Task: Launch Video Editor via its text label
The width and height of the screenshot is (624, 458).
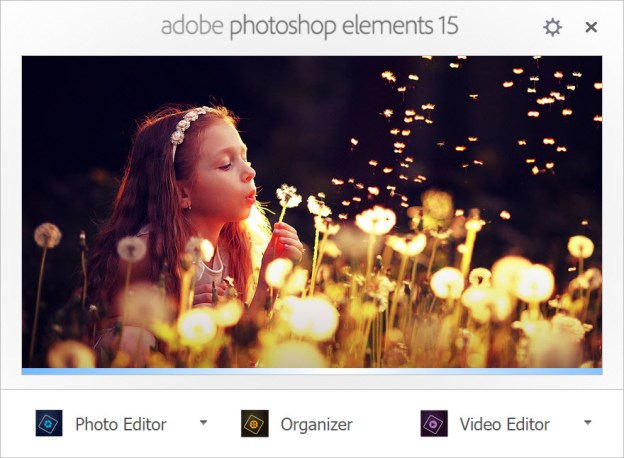Action: tap(504, 424)
